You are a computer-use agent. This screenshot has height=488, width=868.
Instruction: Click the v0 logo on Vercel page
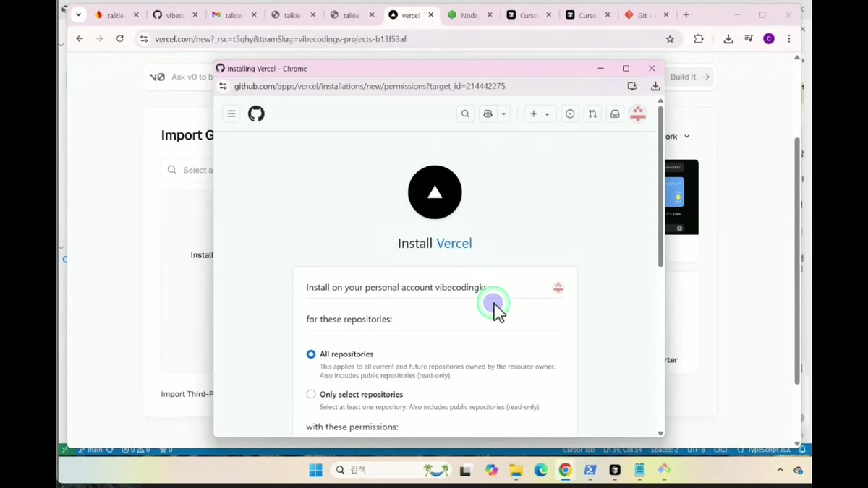click(x=157, y=77)
